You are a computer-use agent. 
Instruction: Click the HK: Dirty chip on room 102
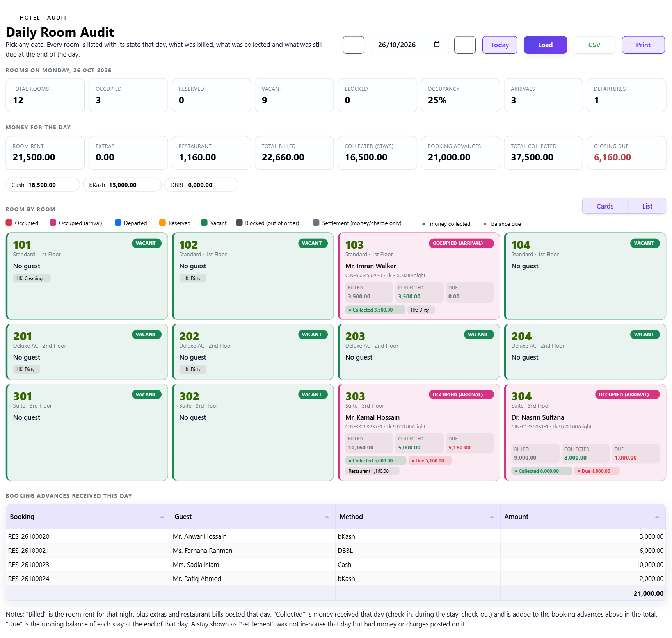coord(193,278)
